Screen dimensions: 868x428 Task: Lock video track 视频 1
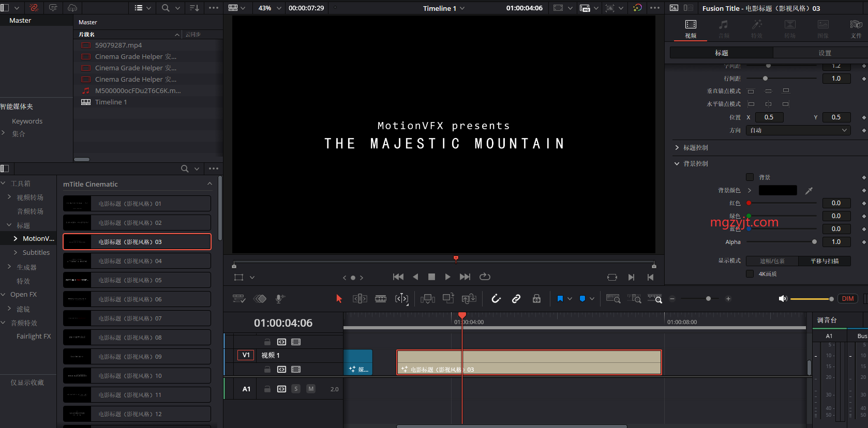pos(267,369)
